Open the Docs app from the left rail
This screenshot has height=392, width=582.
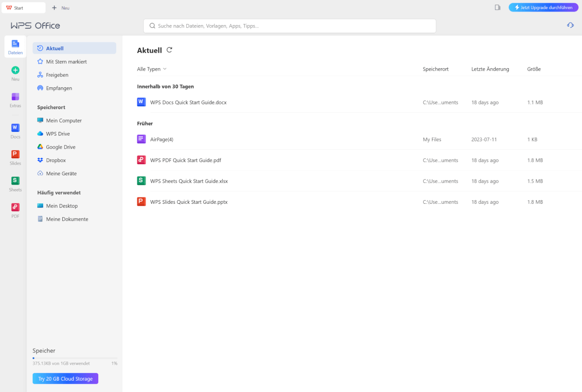tap(15, 131)
